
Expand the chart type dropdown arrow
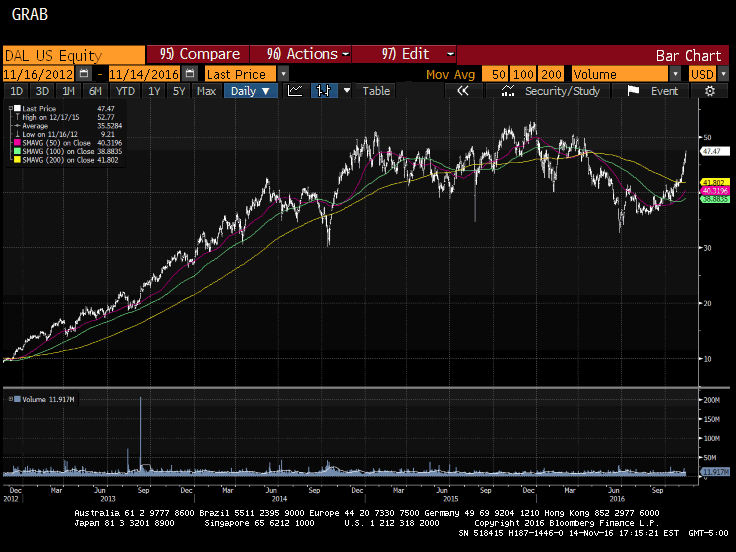point(347,90)
